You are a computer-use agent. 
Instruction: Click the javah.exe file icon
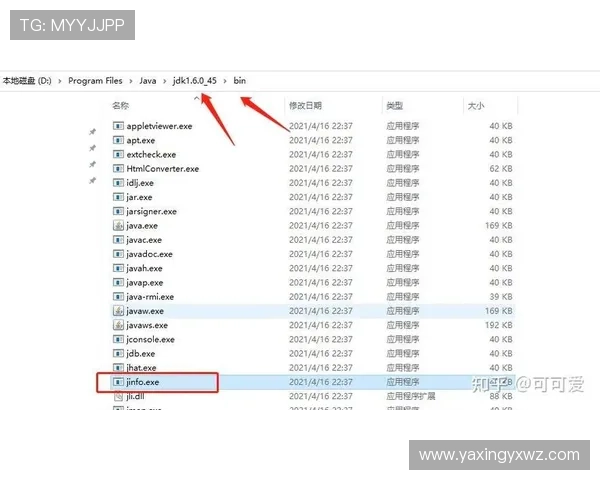point(118,268)
